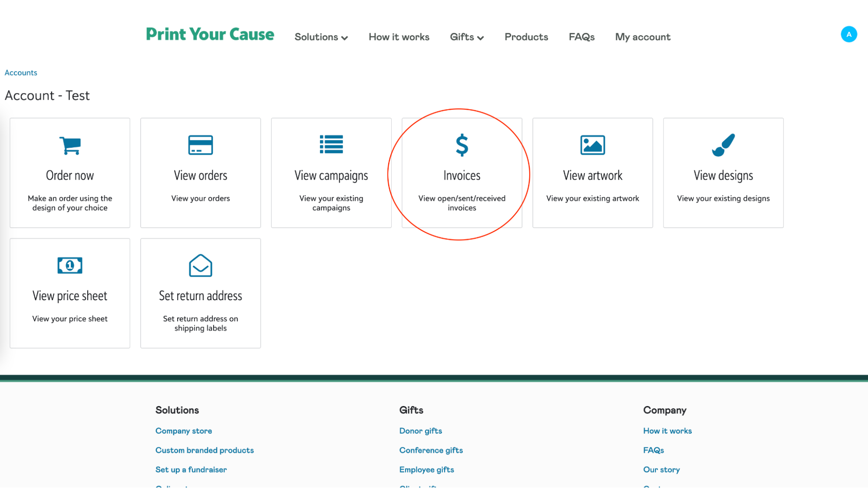The width and height of the screenshot is (868, 488).
Task: Follow the Accounts breadcrumb link
Action: click(x=21, y=72)
